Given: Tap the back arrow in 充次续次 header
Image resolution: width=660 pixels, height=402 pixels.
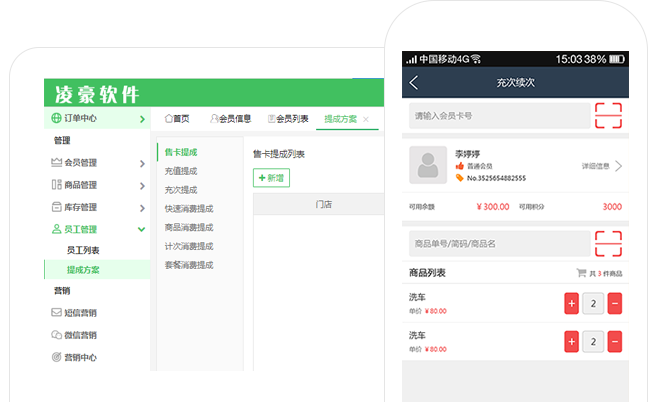Looking at the screenshot, I should coord(414,83).
